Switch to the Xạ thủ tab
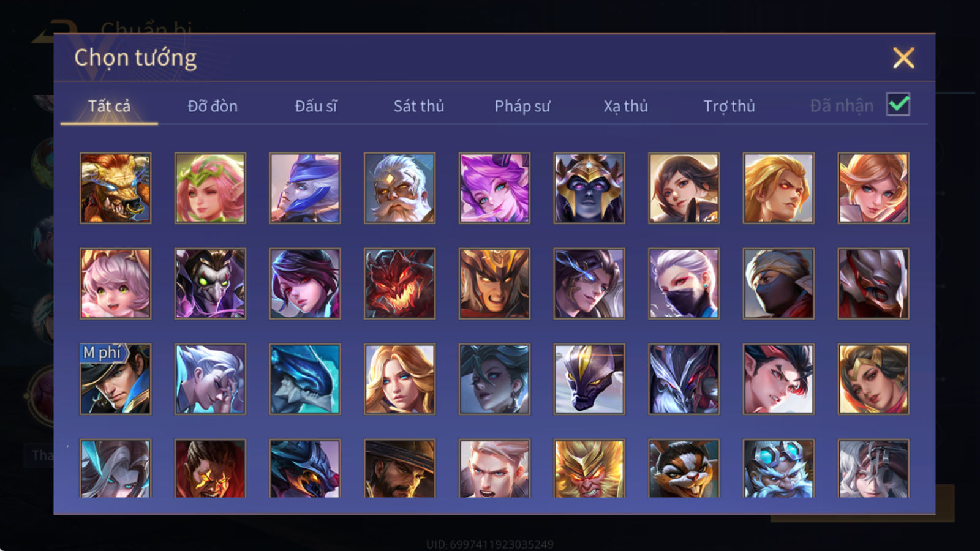 coord(625,106)
